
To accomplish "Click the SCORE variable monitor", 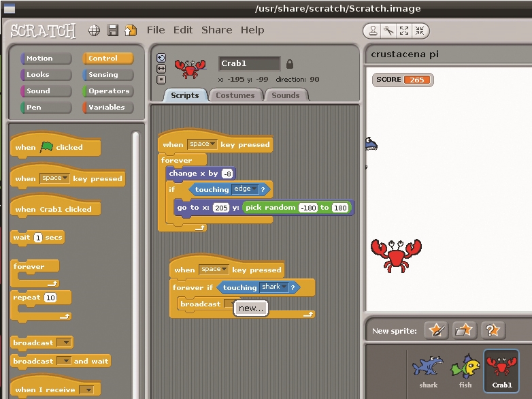I will [x=403, y=80].
